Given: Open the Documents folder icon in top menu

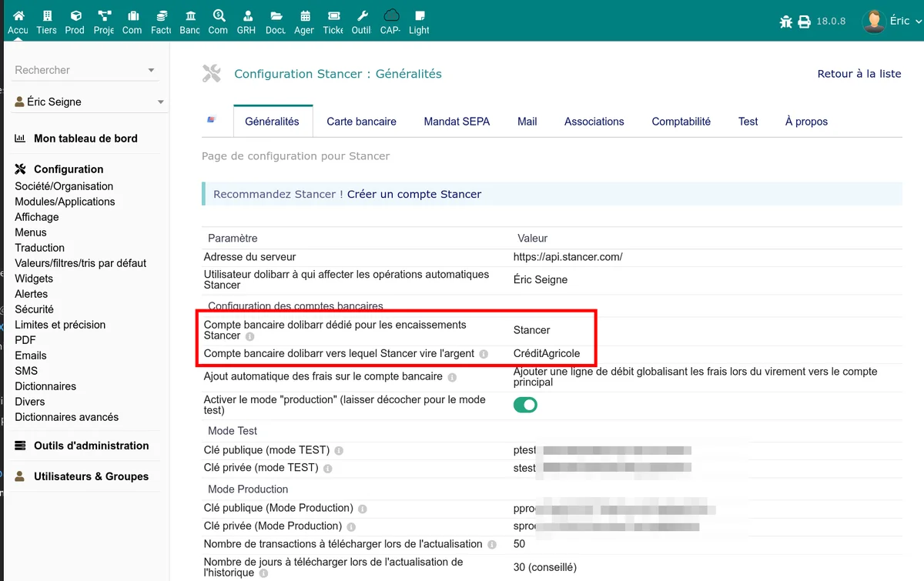Looking at the screenshot, I should click(x=276, y=15).
